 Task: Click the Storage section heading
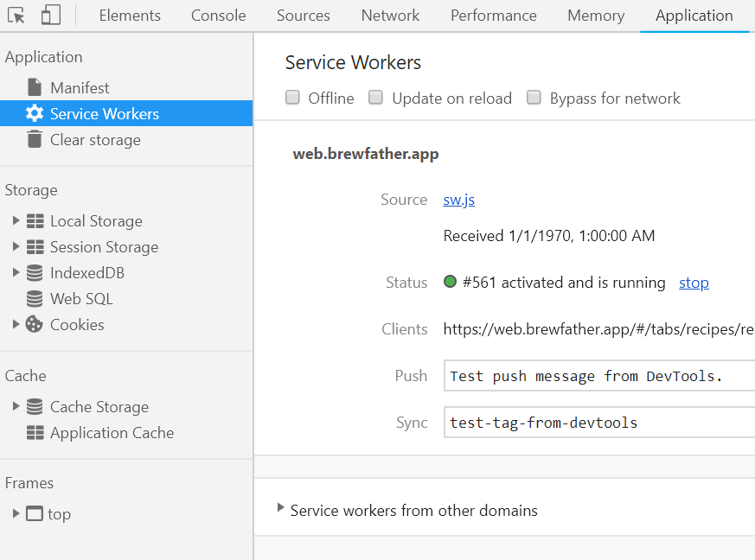[x=31, y=190]
